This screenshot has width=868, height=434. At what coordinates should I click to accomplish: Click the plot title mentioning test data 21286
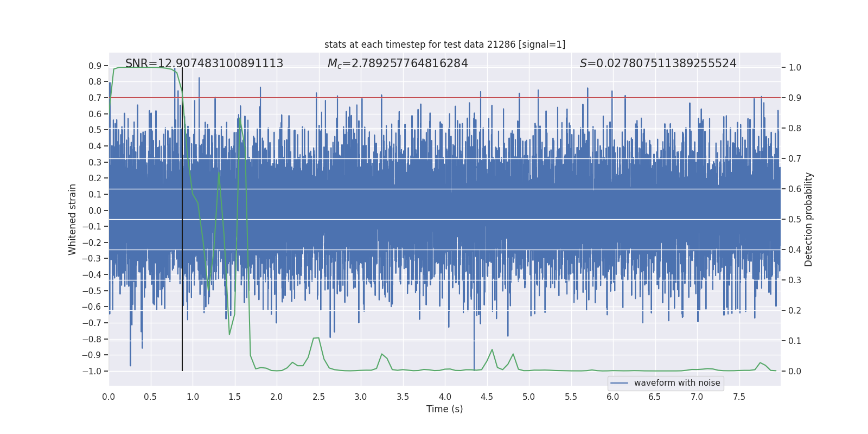(x=445, y=44)
